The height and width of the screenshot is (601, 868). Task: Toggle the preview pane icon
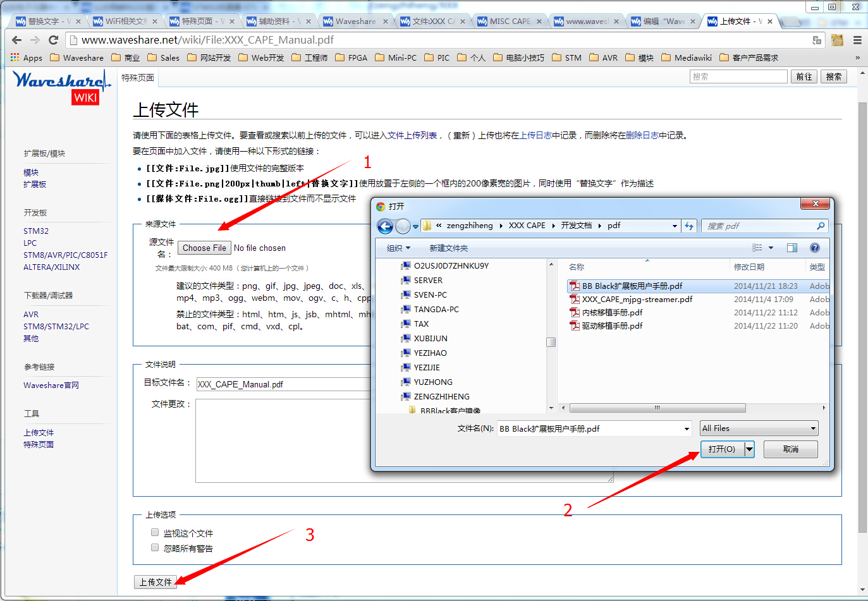[792, 248]
